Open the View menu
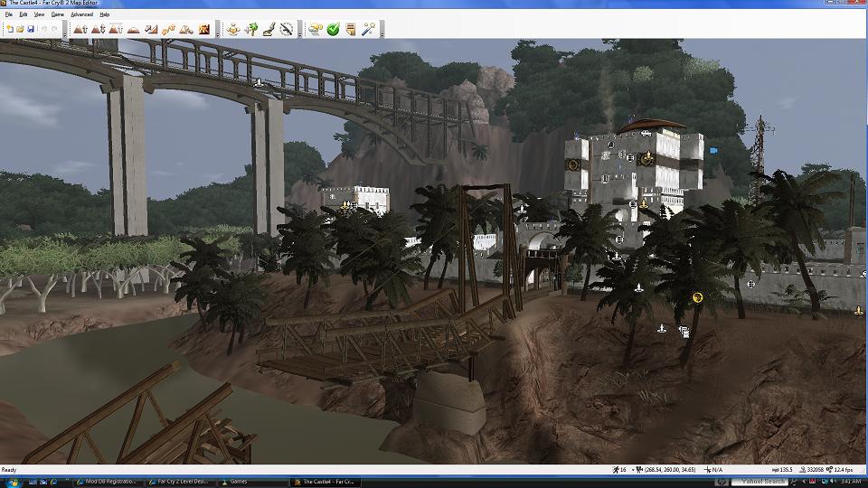Viewport: 868px width, 488px height. coord(39,14)
